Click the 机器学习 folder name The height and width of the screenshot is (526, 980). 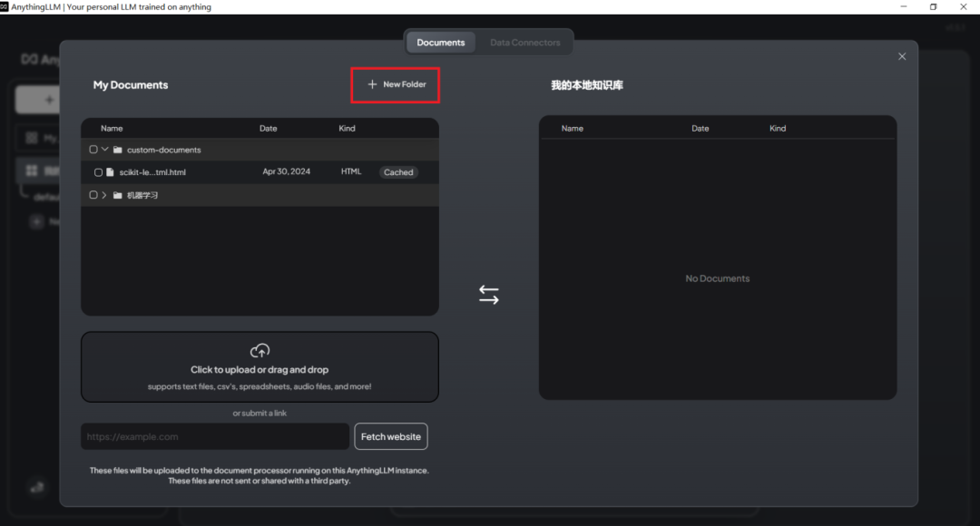pos(142,196)
